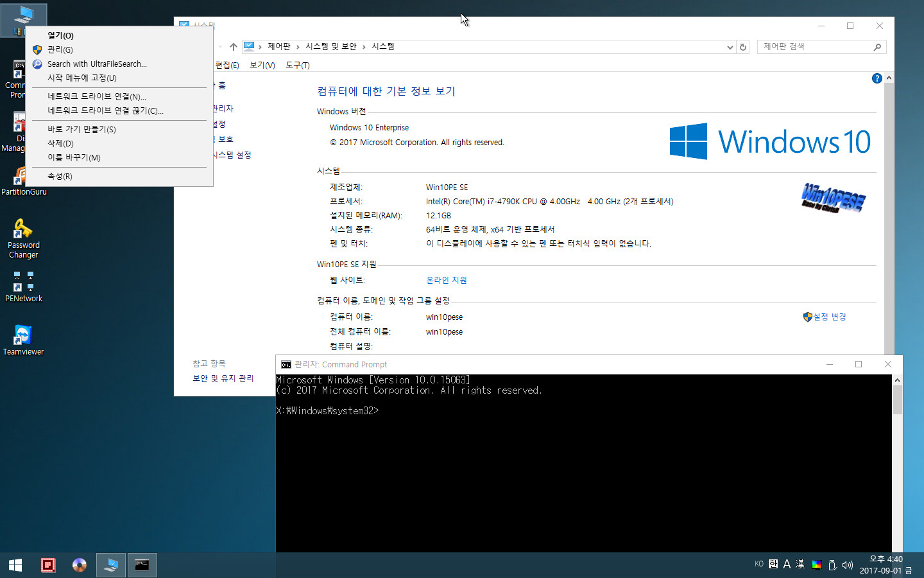Open the 도구(T) menu
Image resolution: width=924 pixels, height=578 pixels.
point(298,66)
